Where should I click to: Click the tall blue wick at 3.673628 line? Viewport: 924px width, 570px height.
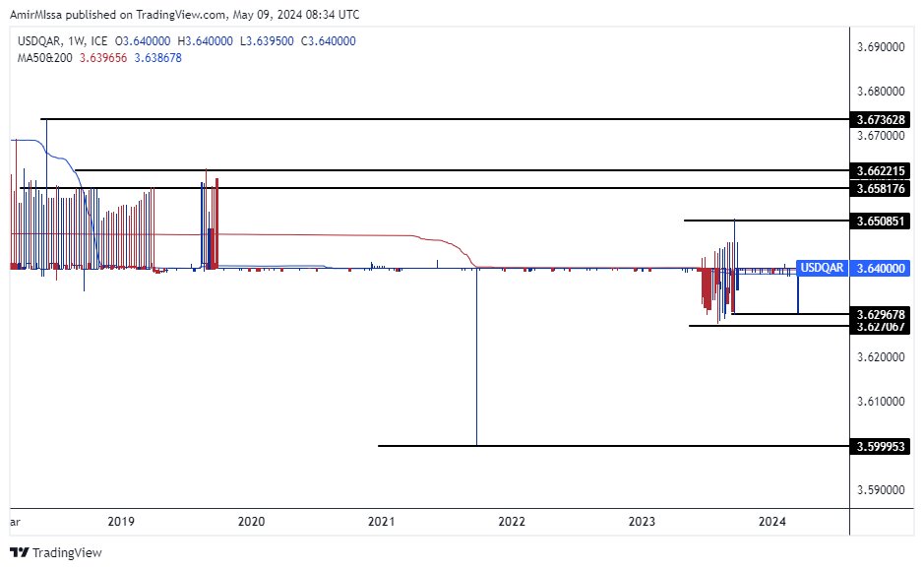point(46,195)
